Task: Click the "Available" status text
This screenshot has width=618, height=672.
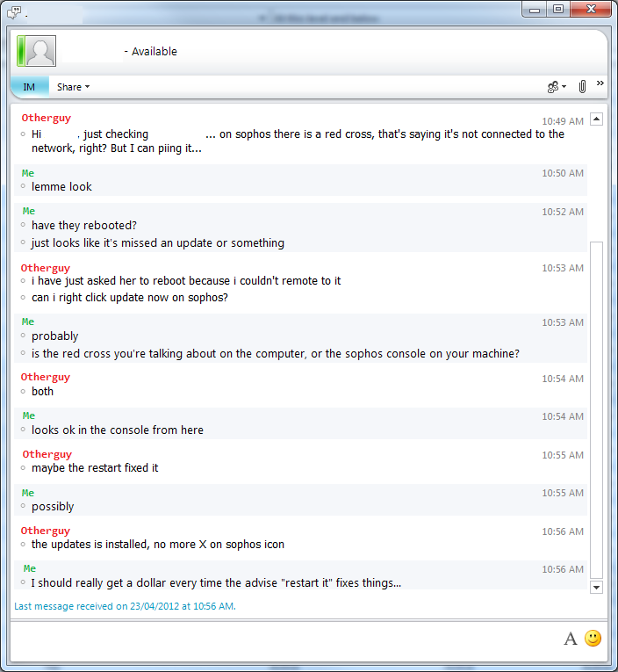Action: [x=154, y=52]
